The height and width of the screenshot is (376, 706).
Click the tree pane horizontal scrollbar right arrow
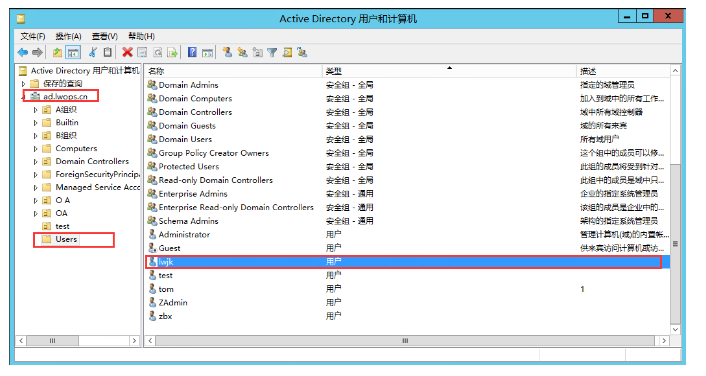134,341
